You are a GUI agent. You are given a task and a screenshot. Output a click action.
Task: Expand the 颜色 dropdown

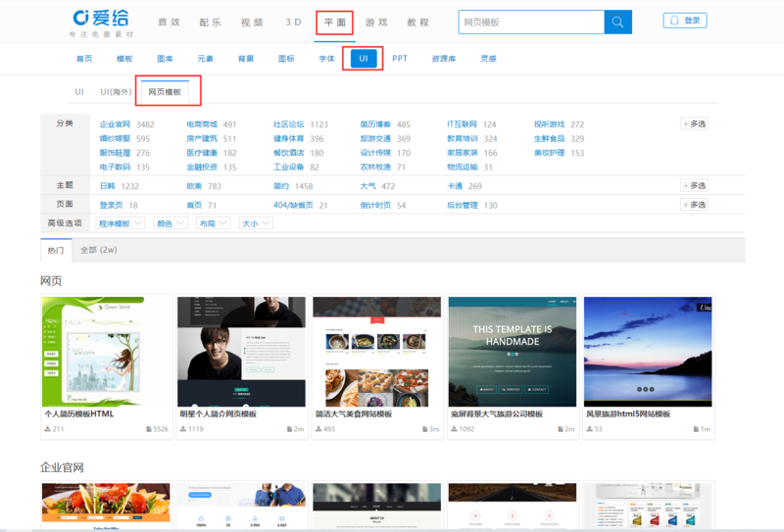170,223
